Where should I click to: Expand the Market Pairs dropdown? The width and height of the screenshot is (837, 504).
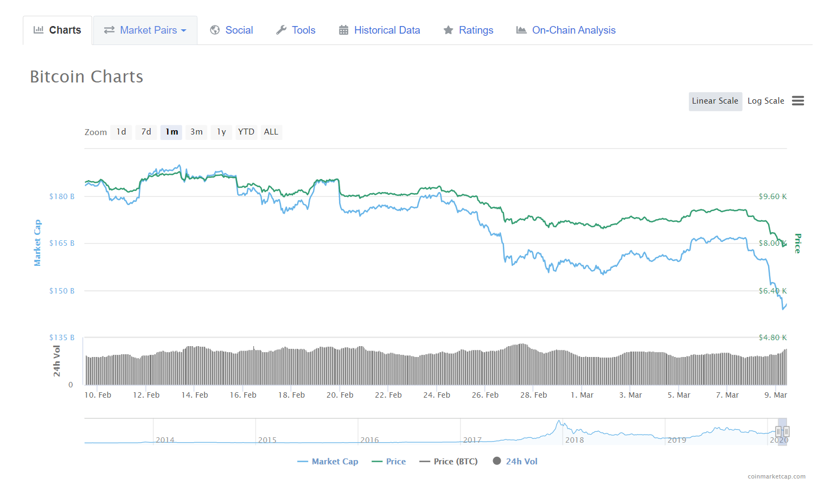click(145, 30)
